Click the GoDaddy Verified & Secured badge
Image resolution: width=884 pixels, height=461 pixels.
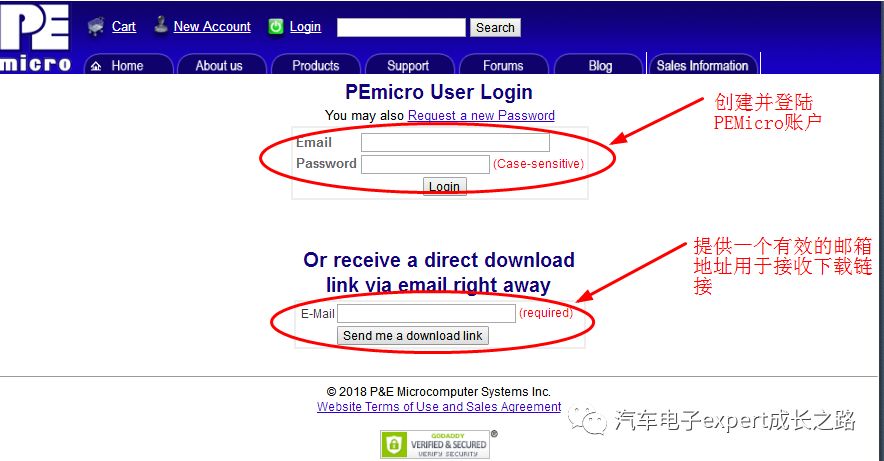pos(435,444)
